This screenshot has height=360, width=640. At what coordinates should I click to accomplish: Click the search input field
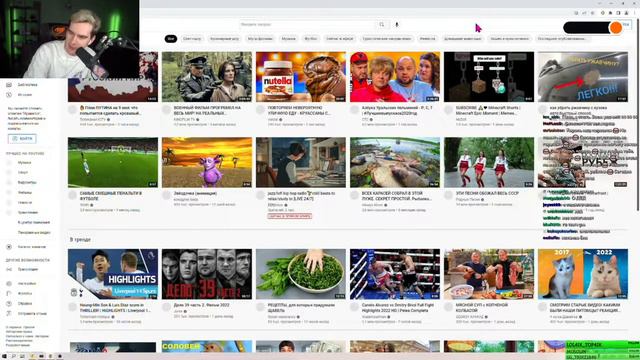tap(307, 24)
